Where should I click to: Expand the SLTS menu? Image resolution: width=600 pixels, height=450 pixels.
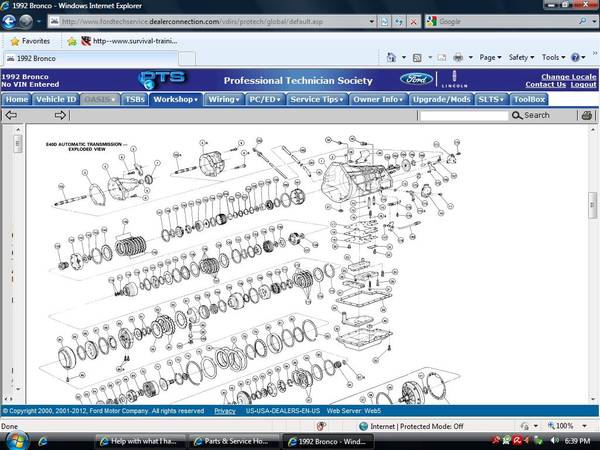(491, 99)
